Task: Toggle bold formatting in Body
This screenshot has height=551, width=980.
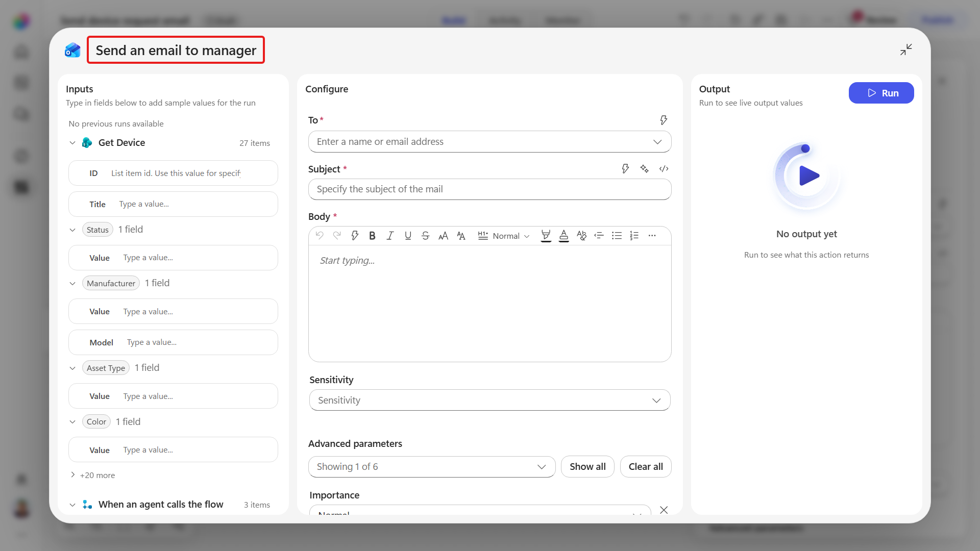Action: coord(372,235)
